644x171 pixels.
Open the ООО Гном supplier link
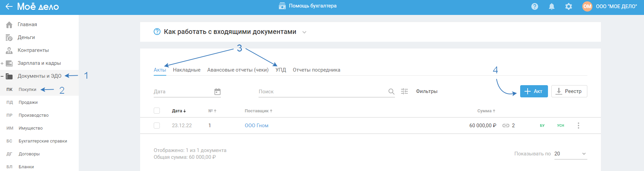257,126
